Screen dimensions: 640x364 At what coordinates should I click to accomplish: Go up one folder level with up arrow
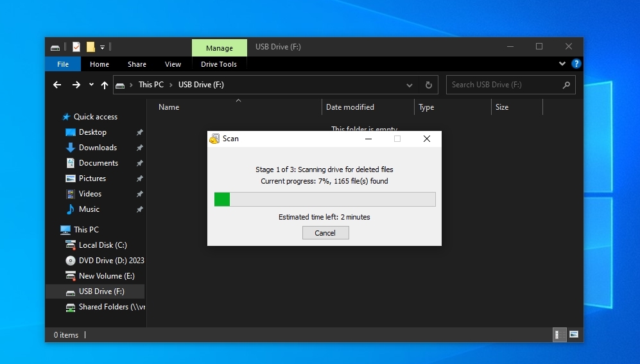pyautogui.click(x=105, y=85)
